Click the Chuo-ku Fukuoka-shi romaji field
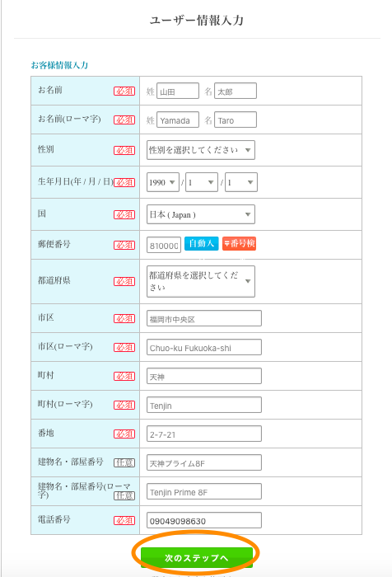 204,347
